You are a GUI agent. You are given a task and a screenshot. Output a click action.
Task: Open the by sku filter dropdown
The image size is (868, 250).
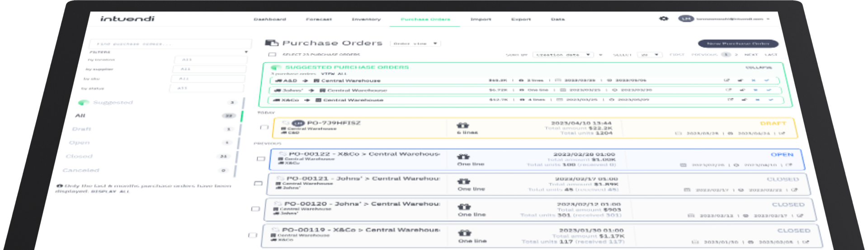(208, 78)
